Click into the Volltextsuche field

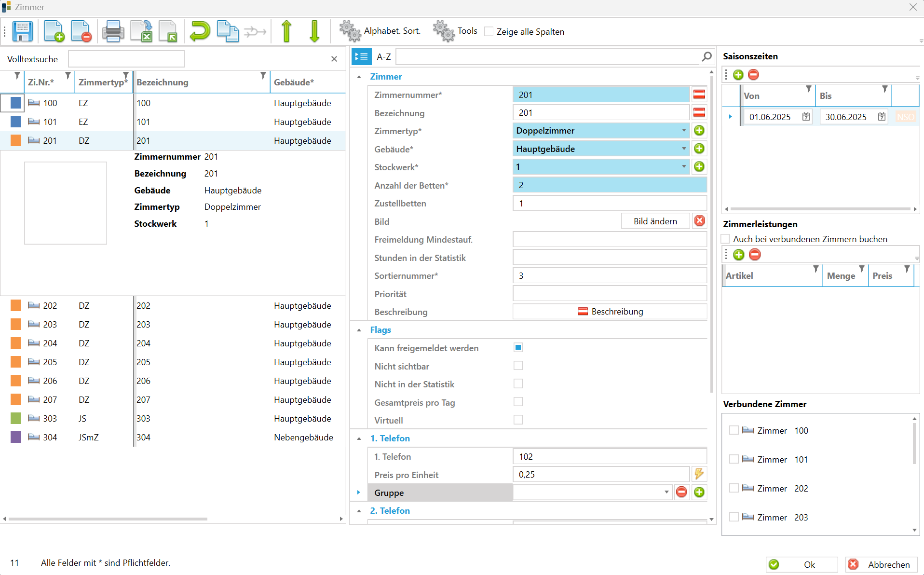click(126, 59)
